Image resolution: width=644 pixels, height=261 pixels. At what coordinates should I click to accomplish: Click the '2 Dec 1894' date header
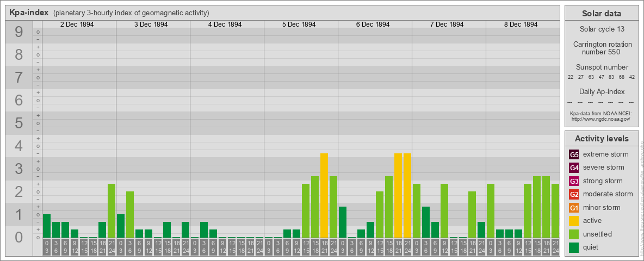(77, 24)
